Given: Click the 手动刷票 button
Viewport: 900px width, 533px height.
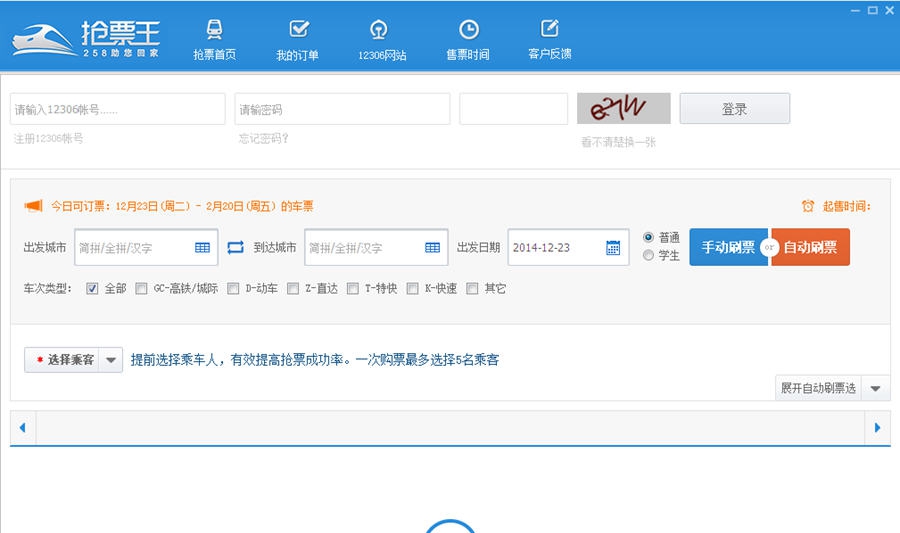Looking at the screenshot, I should coord(728,247).
